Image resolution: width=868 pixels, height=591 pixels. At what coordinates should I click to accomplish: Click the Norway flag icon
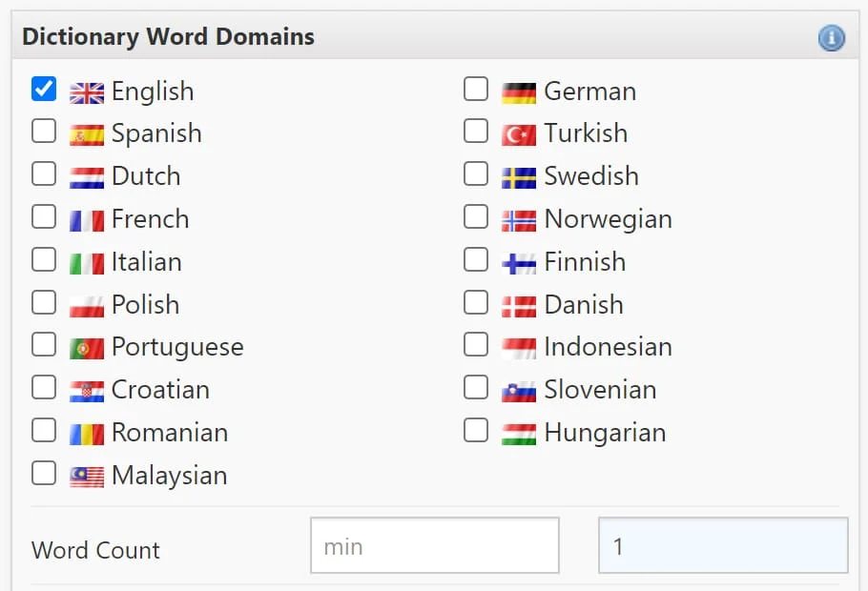(x=519, y=221)
